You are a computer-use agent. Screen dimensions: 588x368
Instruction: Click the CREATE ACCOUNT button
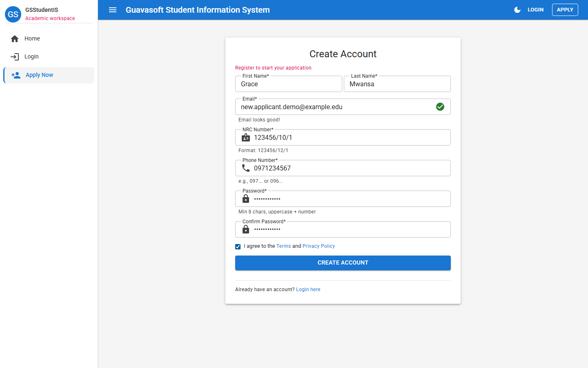pyautogui.click(x=343, y=263)
